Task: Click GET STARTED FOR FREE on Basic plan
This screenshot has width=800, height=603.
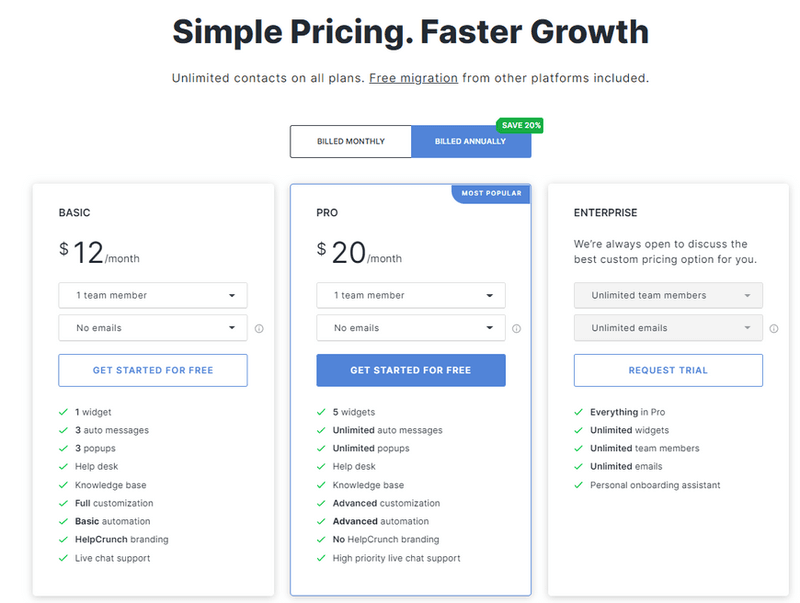Action: tap(152, 370)
